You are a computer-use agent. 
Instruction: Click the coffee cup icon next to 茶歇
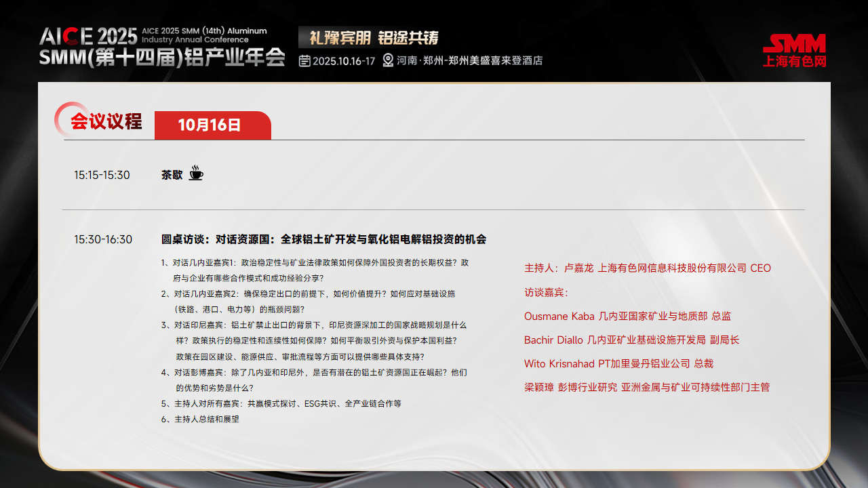(196, 174)
